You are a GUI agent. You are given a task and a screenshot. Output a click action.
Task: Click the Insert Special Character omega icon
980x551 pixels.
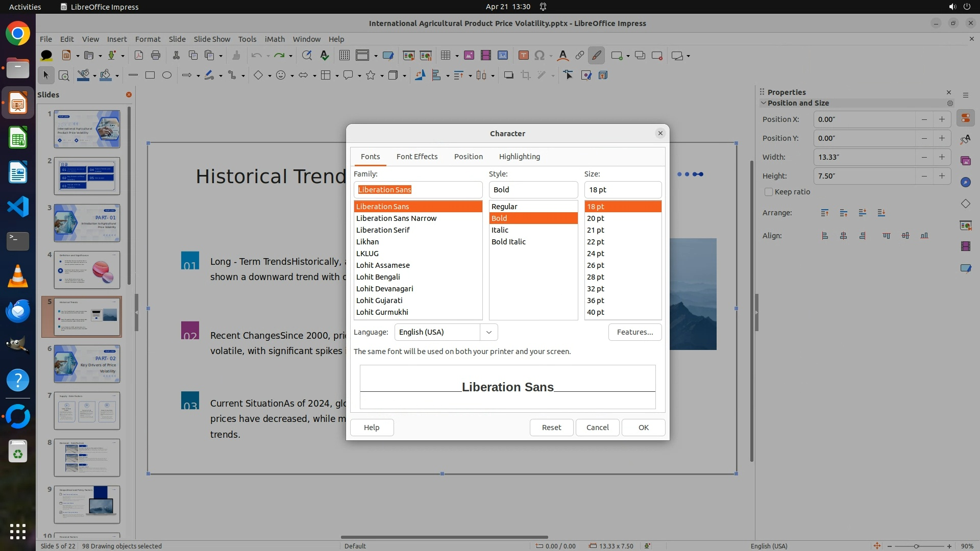pos(539,56)
